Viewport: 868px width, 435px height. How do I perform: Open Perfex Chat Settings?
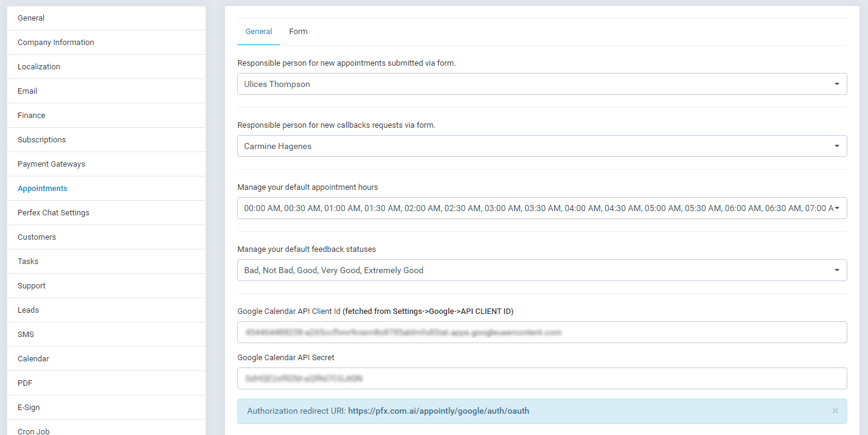coord(54,212)
